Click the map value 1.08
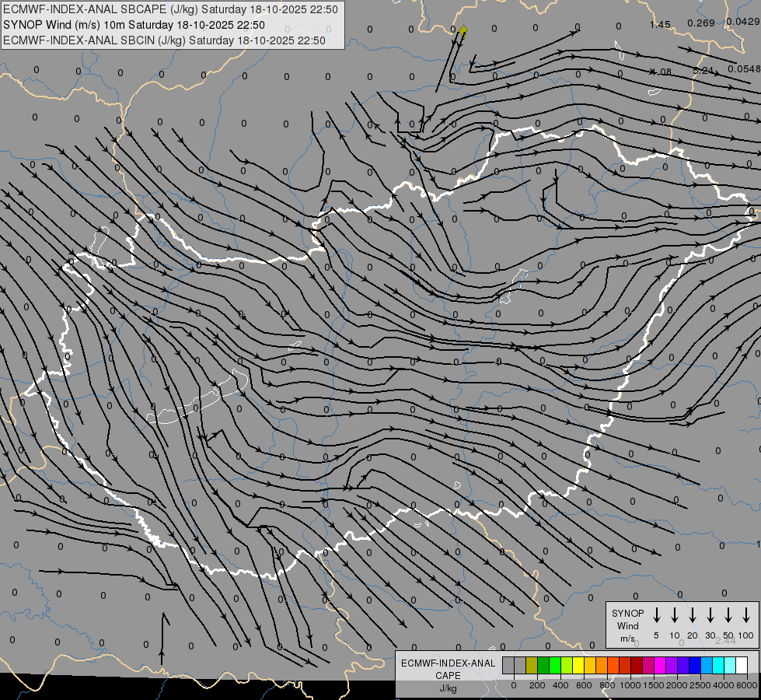Viewport: 761px width, 700px height. (x=661, y=72)
